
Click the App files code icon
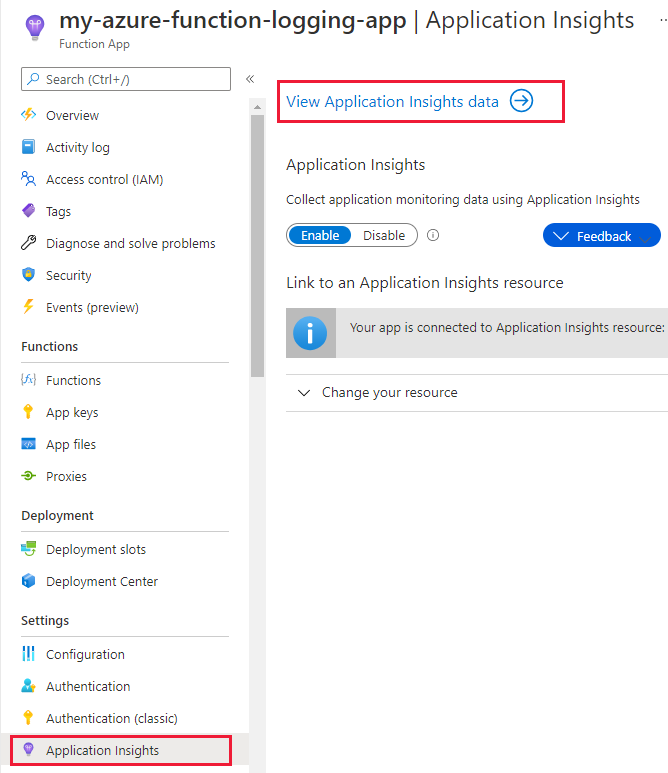pyautogui.click(x=29, y=444)
